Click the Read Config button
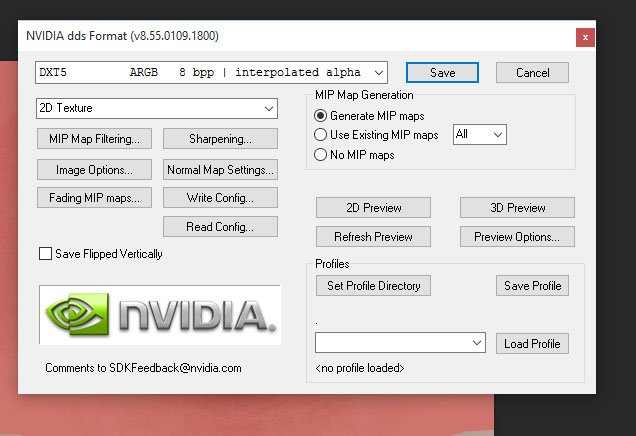 (x=220, y=226)
